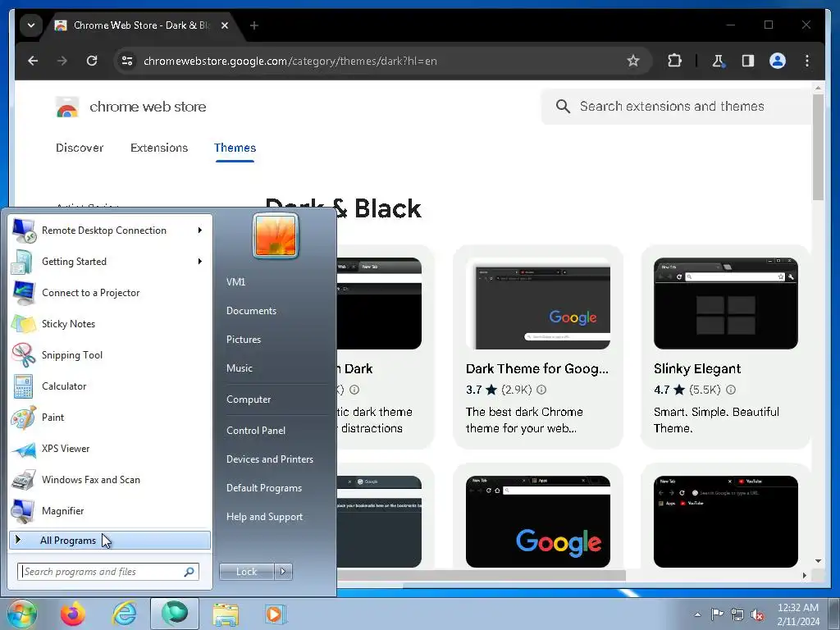
Task: Reload the Chrome Web Store page
Action: [92, 61]
